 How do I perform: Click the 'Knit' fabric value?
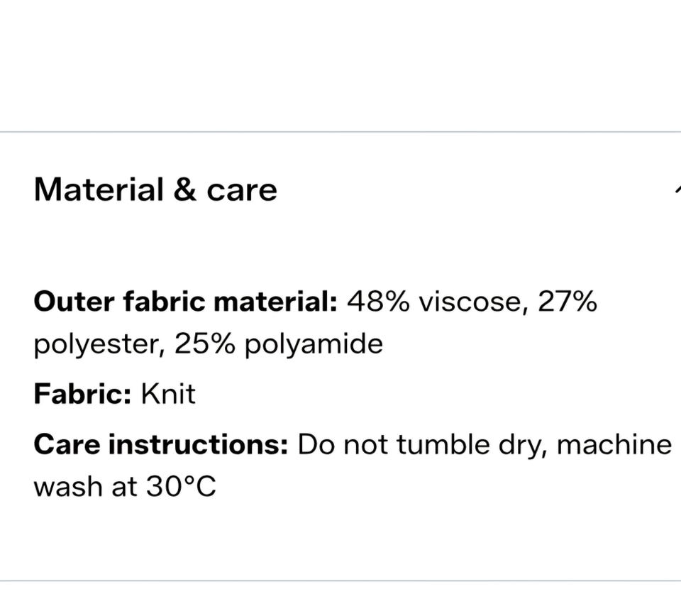[168, 395]
